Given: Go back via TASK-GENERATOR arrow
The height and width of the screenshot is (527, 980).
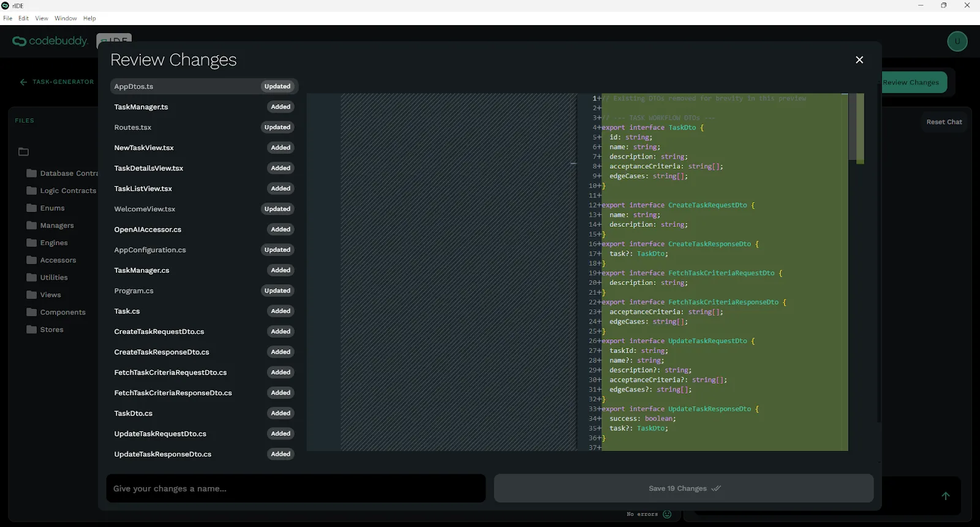Looking at the screenshot, I should click(x=23, y=82).
